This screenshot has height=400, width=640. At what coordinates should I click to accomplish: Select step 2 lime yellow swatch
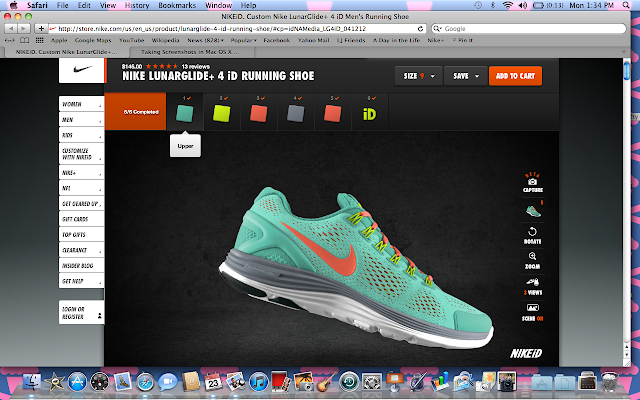coord(222,113)
